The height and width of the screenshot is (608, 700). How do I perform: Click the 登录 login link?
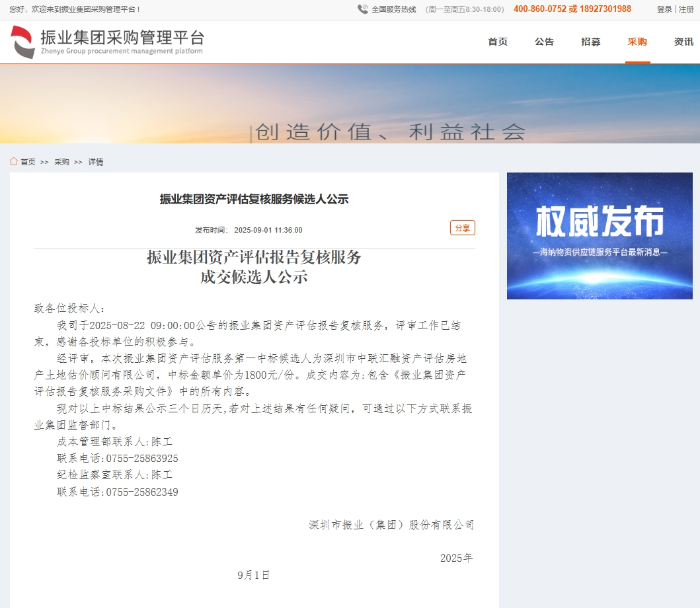664,9
